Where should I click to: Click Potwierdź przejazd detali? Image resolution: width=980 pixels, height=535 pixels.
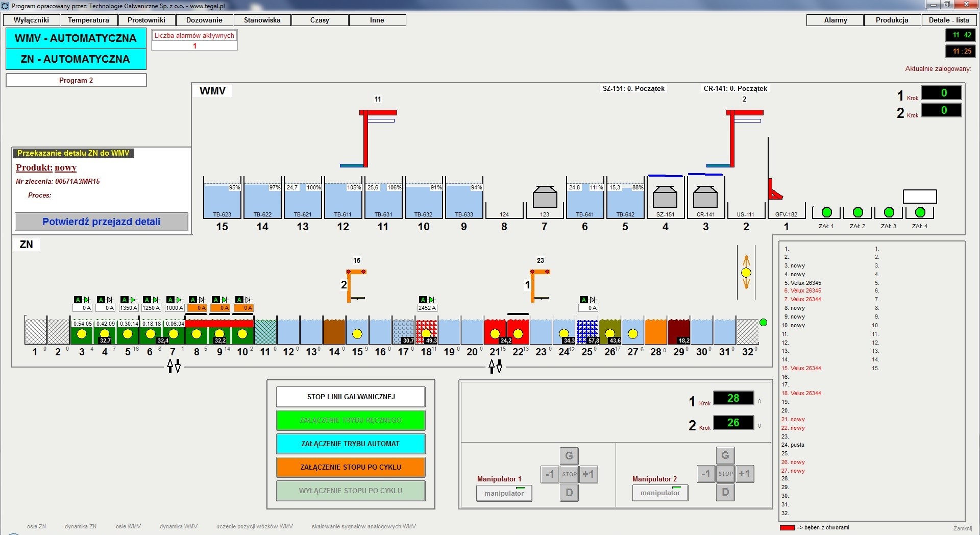click(102, 222)
